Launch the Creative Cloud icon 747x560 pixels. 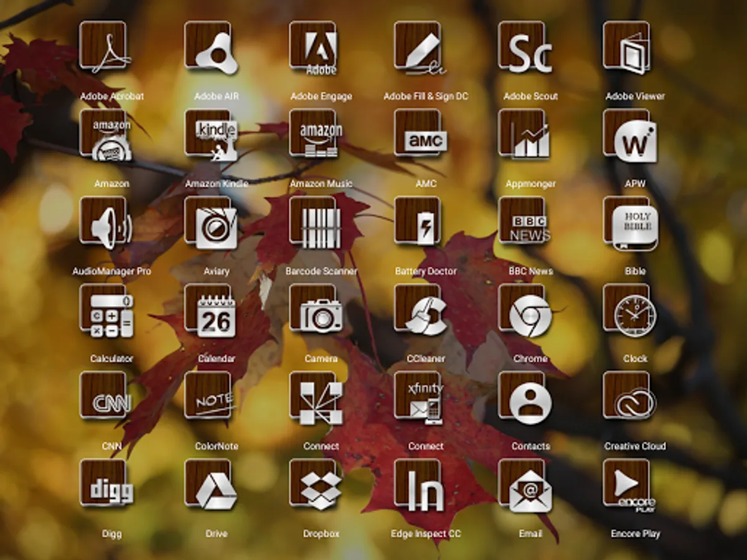(630, 397)
